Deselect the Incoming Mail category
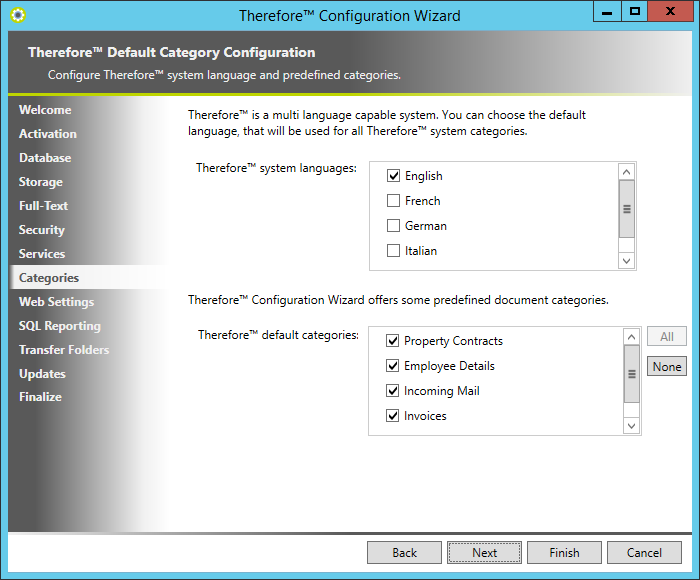 click(x=392, y=391)
